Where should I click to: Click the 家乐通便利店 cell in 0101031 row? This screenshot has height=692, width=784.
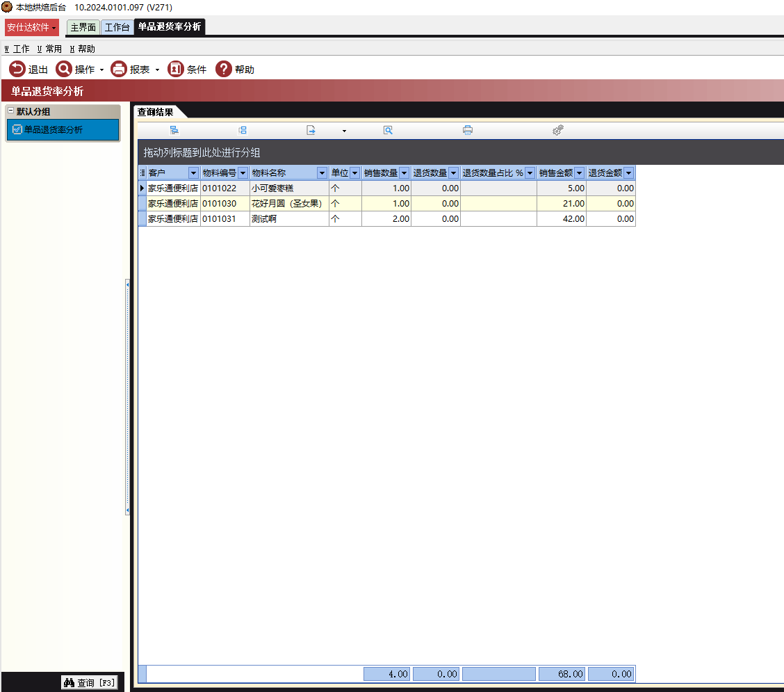click(x=173, y=218)
